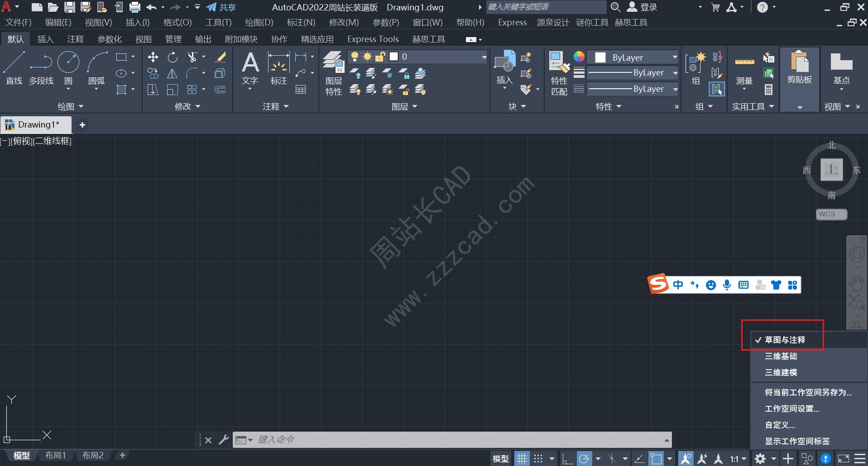Click the layer 0 white color swatch
The height and width of the screenshot is (466, 868).
(x=393, y=57)
